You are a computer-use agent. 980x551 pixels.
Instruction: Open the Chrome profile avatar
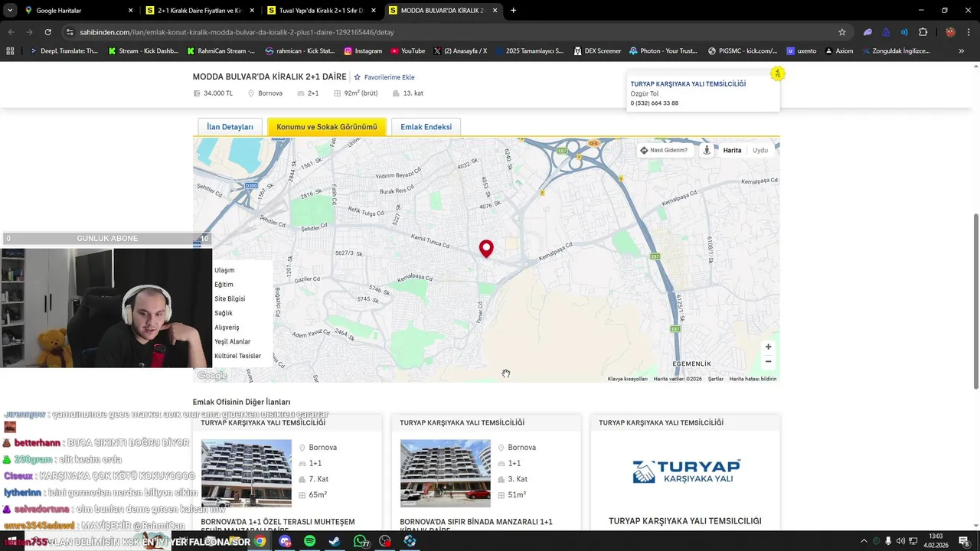tap(950, 32)
